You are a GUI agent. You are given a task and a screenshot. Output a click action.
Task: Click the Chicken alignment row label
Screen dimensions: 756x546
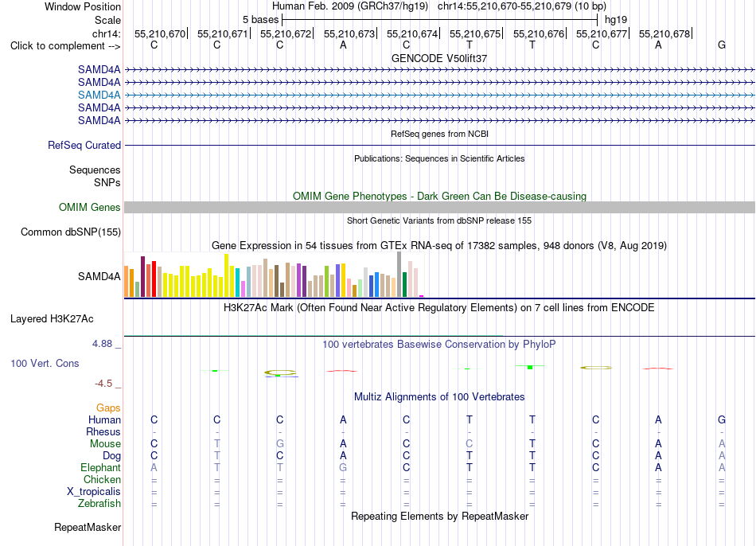click(102, 479)
